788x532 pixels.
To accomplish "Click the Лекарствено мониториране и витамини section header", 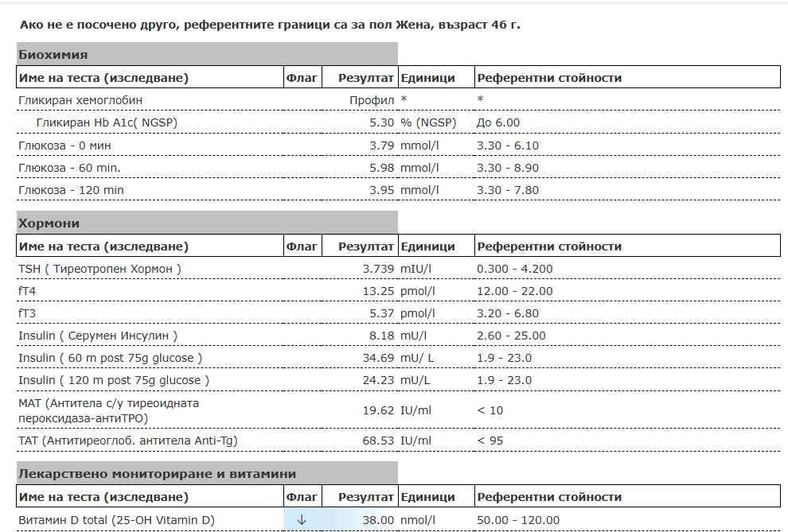I will coord(157,474).
